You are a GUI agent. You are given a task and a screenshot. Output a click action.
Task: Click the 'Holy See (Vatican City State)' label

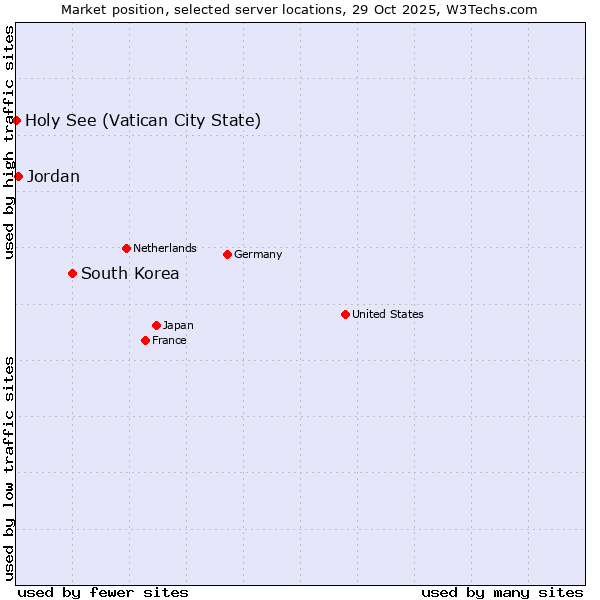click(143, 121)
